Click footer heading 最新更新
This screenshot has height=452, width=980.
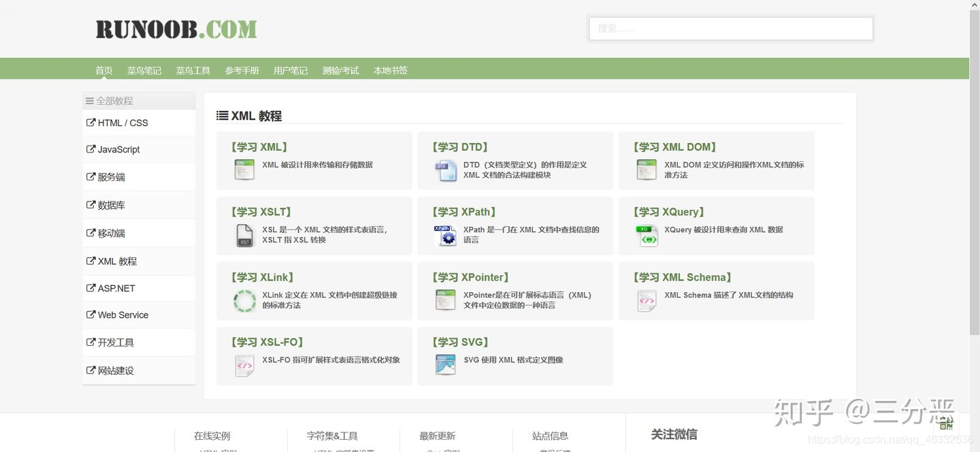(x=438, y=436)
